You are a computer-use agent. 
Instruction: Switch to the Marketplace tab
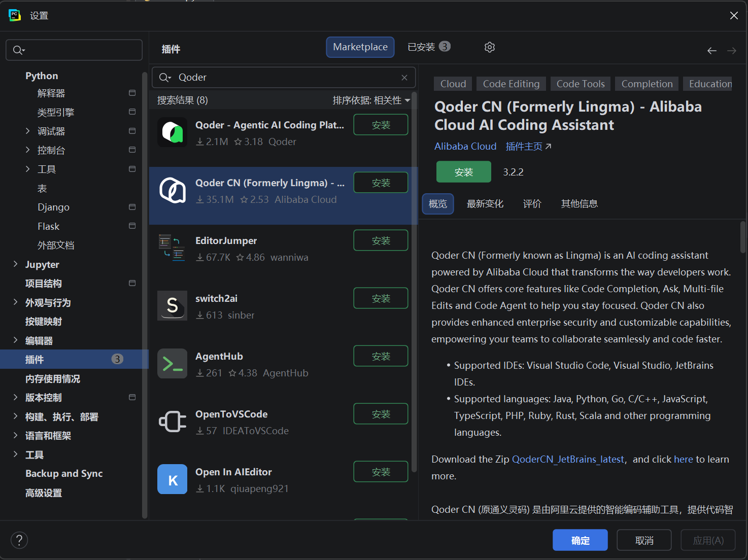coord(360,47)
